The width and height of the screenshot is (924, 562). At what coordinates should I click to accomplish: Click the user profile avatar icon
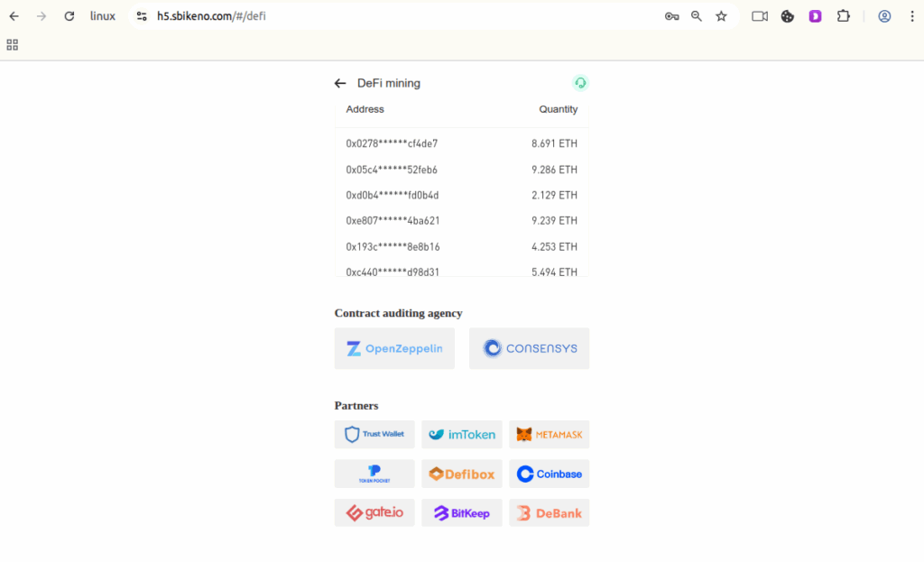tap(884, 16)
